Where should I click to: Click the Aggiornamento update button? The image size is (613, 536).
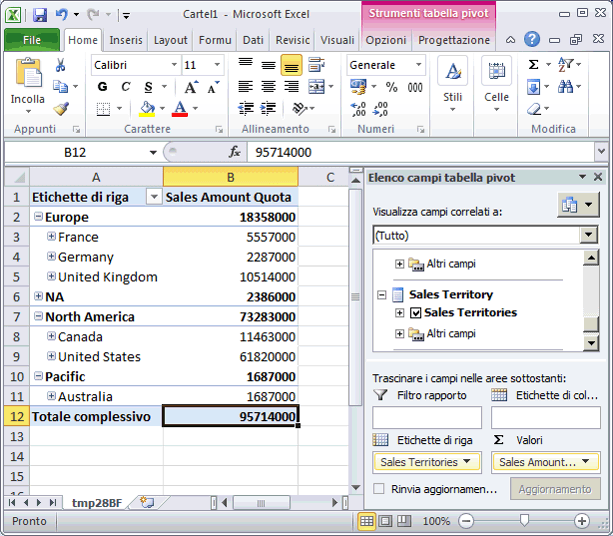555,489
